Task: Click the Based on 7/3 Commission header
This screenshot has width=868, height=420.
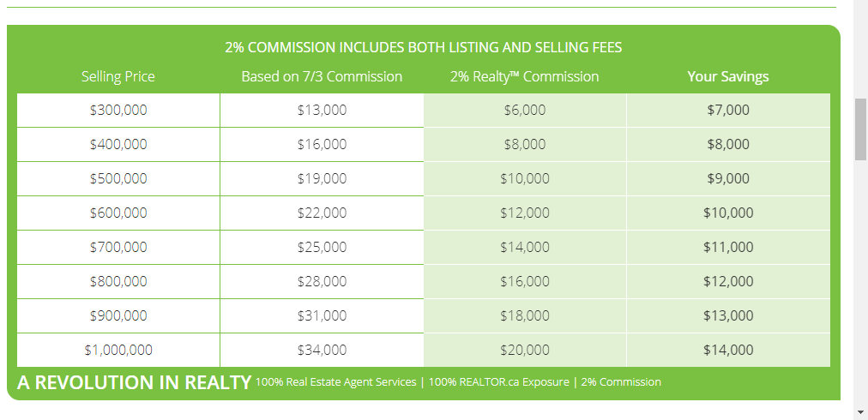Action: (x=322, y=76)
